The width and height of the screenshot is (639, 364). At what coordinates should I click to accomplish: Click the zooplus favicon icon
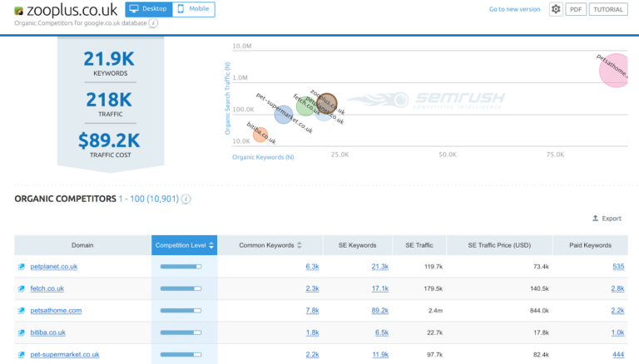(19, 11)
